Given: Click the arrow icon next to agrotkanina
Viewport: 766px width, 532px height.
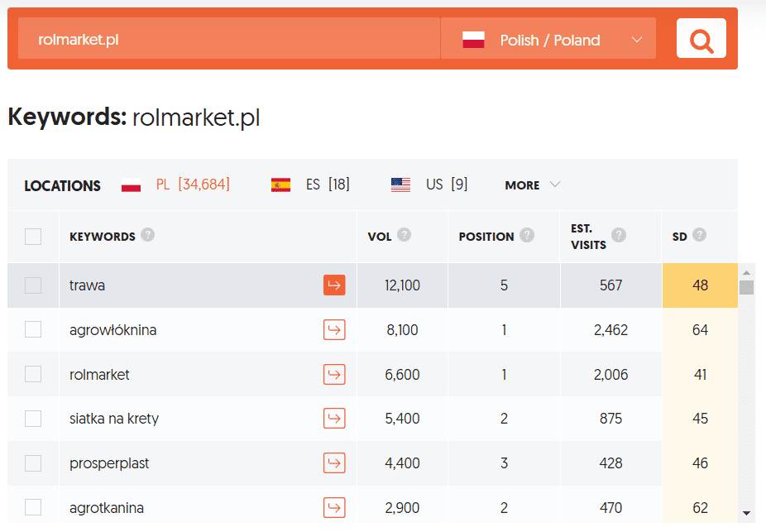Looking at the screenshot, I should [x=334, y=507].
